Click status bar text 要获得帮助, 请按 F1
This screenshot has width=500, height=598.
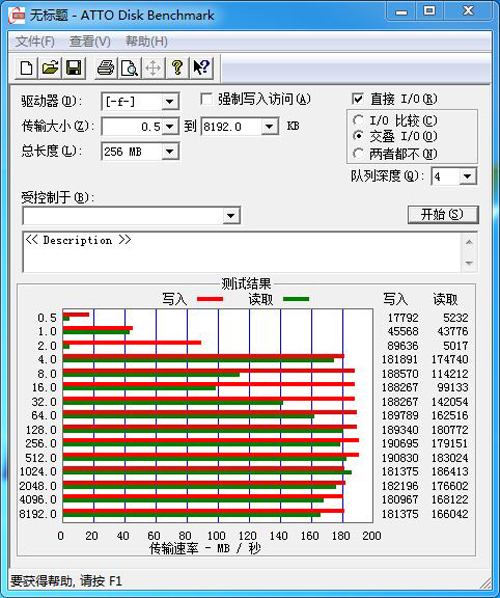(66, 581)
